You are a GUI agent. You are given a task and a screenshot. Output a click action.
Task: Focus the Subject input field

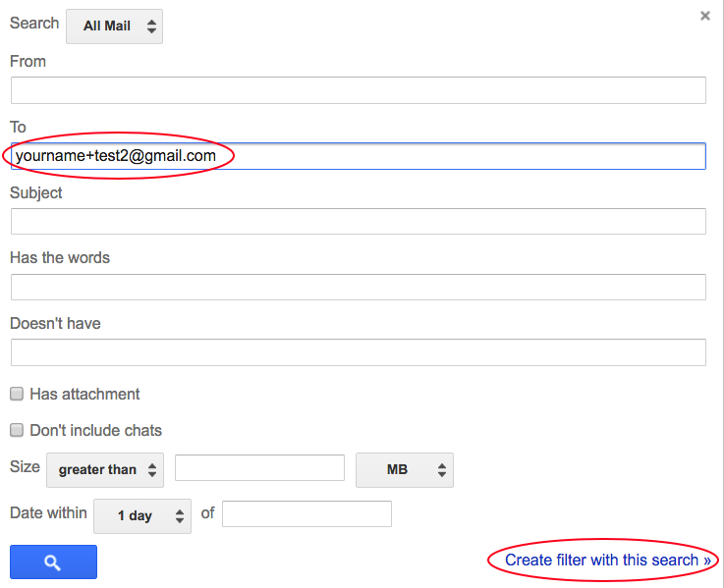359,221
